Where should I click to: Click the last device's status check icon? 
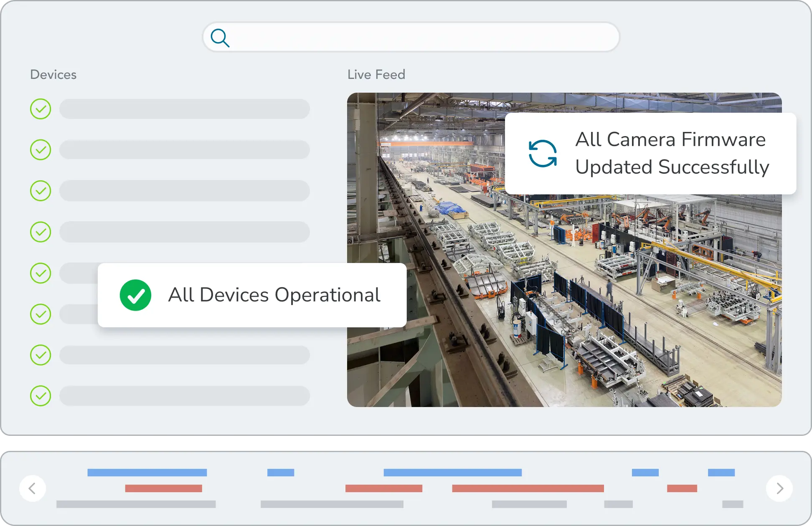coord(41,396)
